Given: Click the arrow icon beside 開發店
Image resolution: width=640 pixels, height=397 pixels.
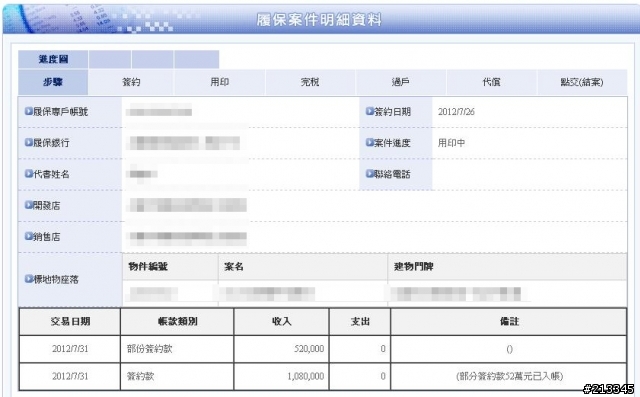Looking at the screenshot, I should tap(29, 205).
